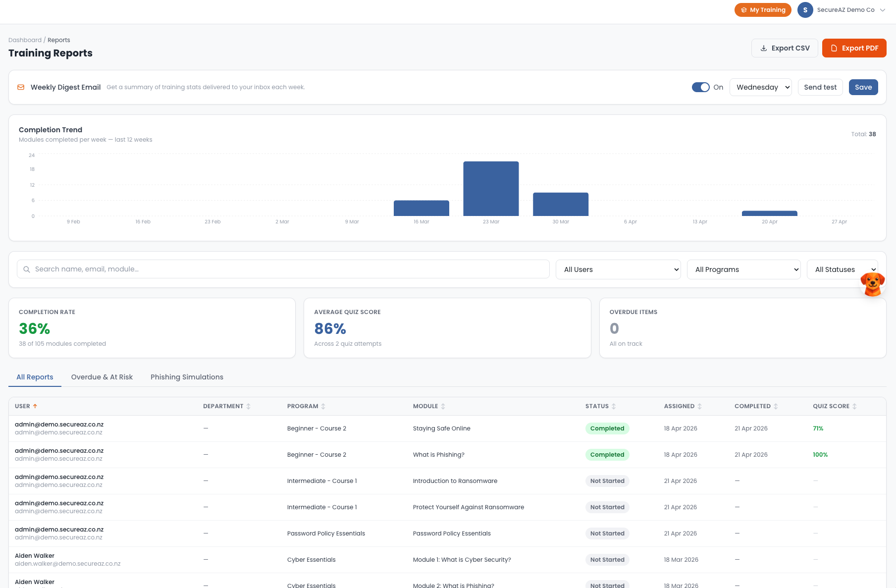Click the Overdue Items card
Image resolution: width=896 pixels, height=588 pixels.
tap(742, 328)
